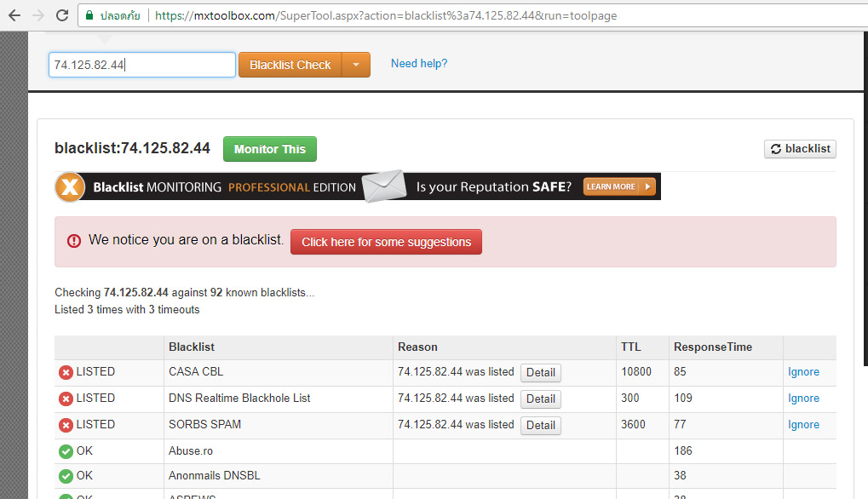Viewport: 868px width, 499px height.
Task: Click the response time value 109
Action: pos(683,399)
